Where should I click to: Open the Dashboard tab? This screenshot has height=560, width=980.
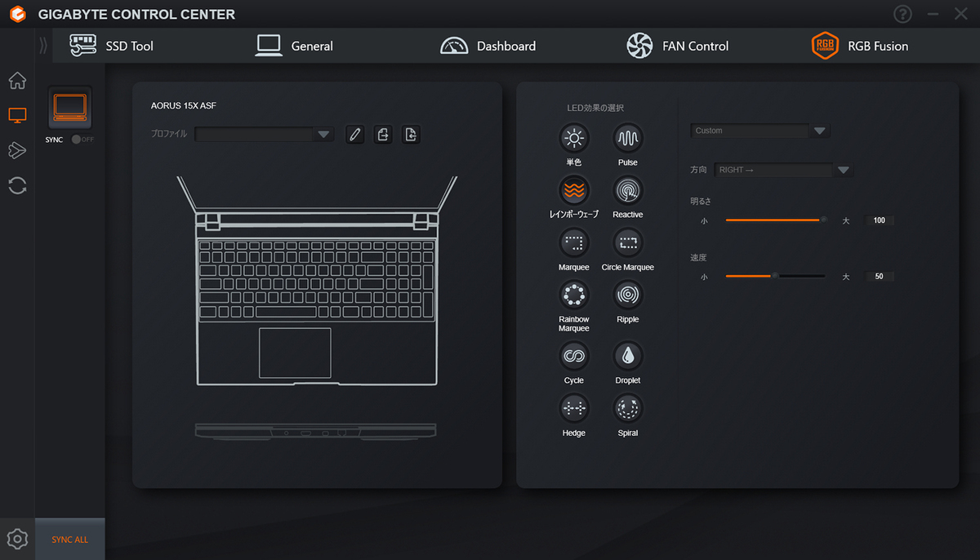[x=488, y=46]
